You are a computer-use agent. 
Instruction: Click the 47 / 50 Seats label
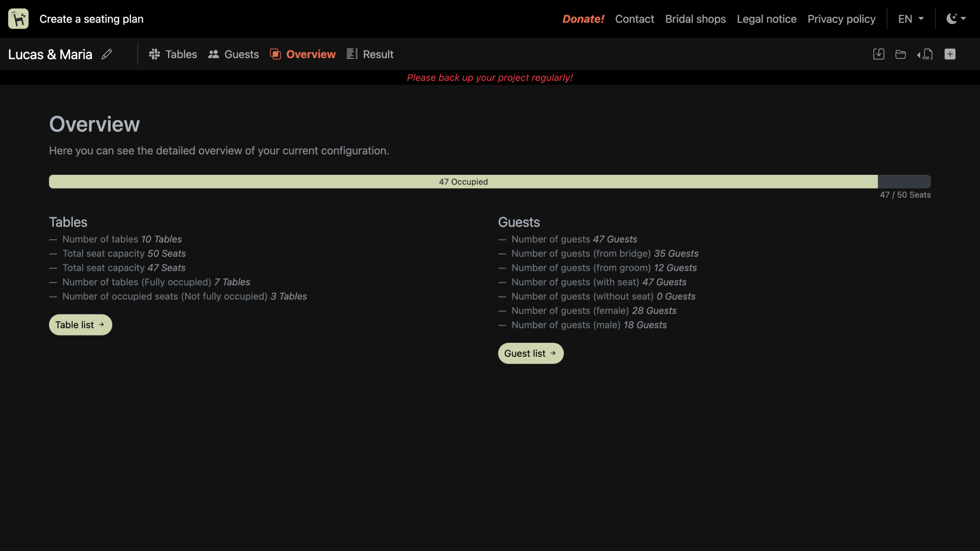(x=905, y=194)
